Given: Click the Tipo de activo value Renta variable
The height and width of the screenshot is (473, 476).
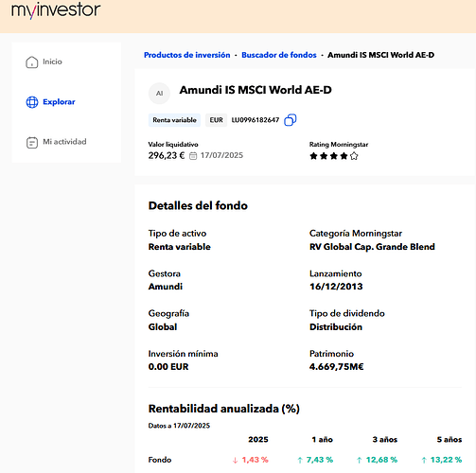Looking at the screenshot, I should (x=180, y=247).
